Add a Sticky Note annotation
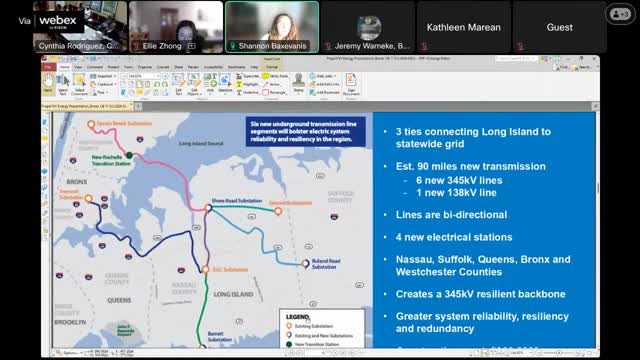The height and width of the screenshot is (360, 640). click(276, 76)
